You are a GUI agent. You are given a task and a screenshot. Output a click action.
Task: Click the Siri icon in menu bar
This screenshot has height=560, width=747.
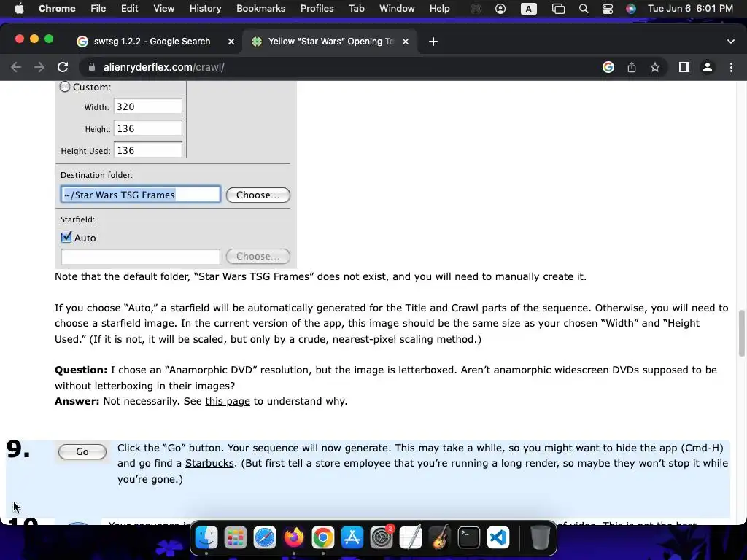click(x=631, y=9)
